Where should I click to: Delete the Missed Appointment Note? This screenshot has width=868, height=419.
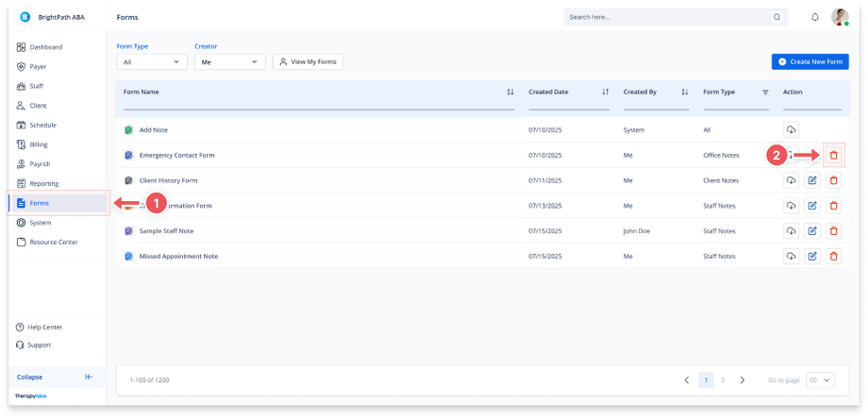tap(834, 257)
